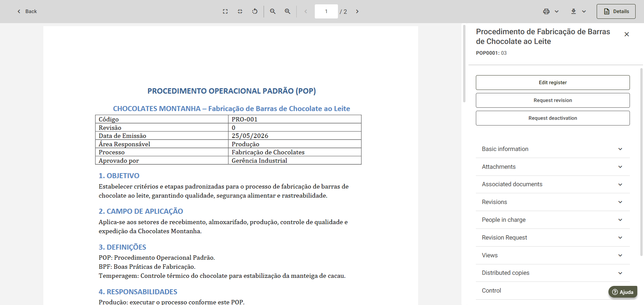Rotate the document with the rotate icon
This screenshot has width=644, height=305.
pyautogui.click(x=255, y=11)
